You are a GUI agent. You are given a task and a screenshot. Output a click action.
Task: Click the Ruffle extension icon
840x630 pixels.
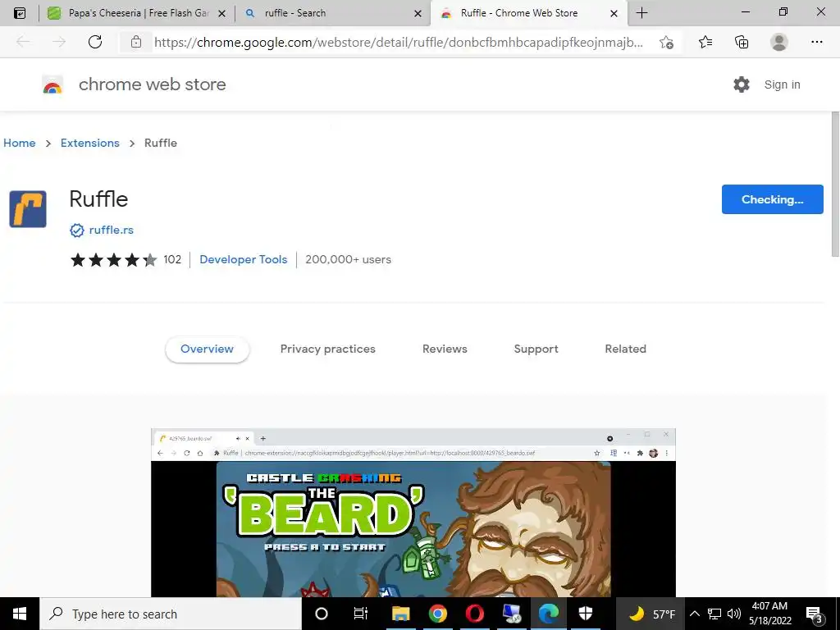pyautogui.click(x=28, y=209)
